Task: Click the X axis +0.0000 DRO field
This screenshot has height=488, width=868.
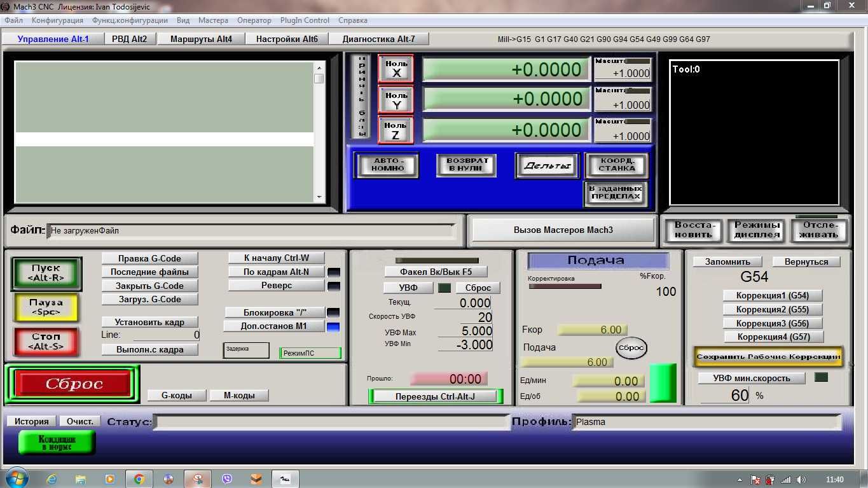Action: [506, 69]
